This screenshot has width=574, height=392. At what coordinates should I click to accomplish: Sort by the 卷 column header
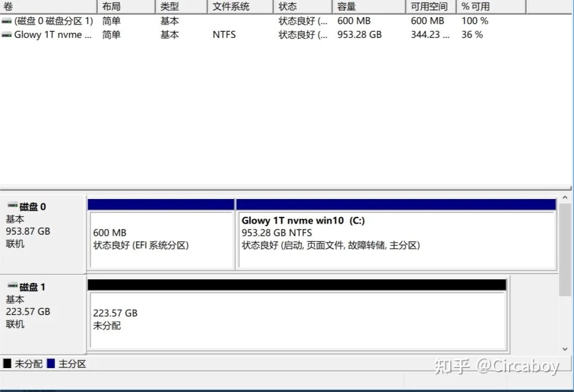tap(48, 7)
